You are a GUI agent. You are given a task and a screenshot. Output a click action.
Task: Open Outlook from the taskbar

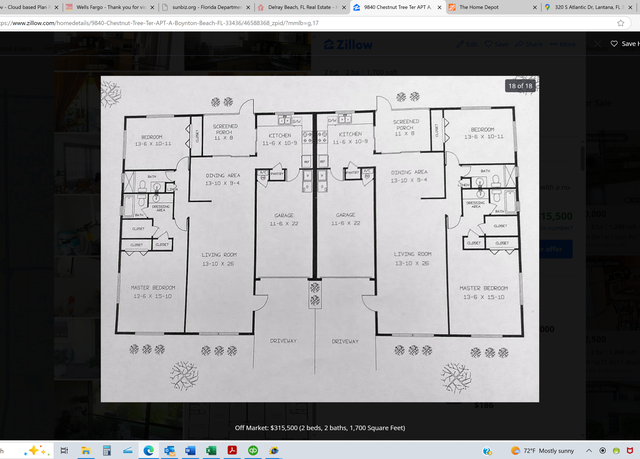click(169, 450)
